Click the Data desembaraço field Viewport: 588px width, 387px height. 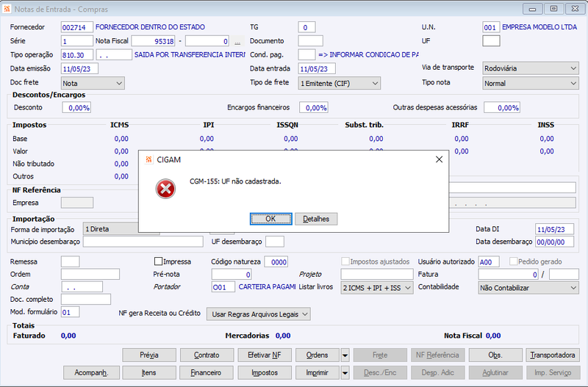tap(555, 242)
